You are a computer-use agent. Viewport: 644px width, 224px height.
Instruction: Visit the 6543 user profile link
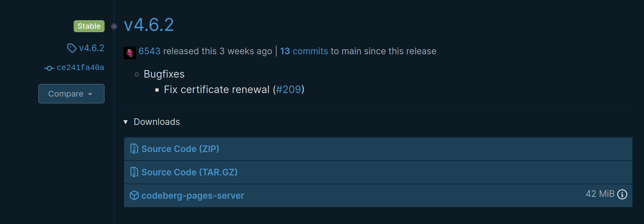pyautogui.click(x=149, y=51)
